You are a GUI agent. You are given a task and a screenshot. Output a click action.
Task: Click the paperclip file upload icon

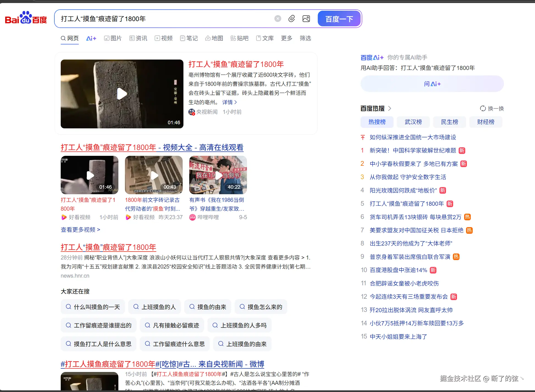coord(292,19)
